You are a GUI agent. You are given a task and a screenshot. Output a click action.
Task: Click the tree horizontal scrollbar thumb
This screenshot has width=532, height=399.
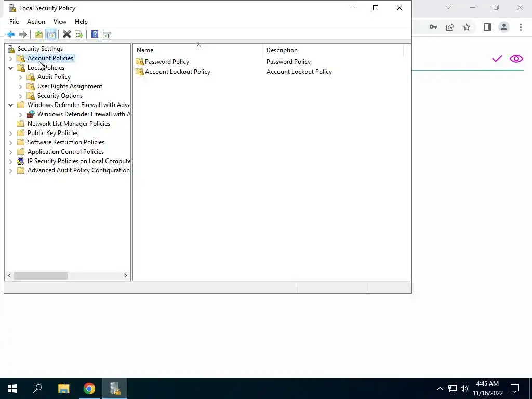click(41, 275)
